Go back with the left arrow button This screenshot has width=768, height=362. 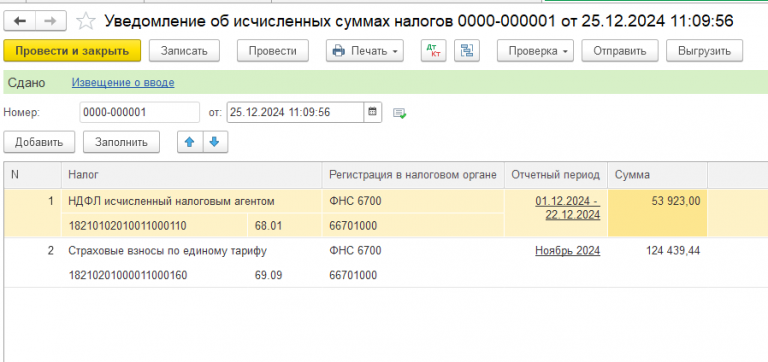pyautogui.click(x=20, y=21)
